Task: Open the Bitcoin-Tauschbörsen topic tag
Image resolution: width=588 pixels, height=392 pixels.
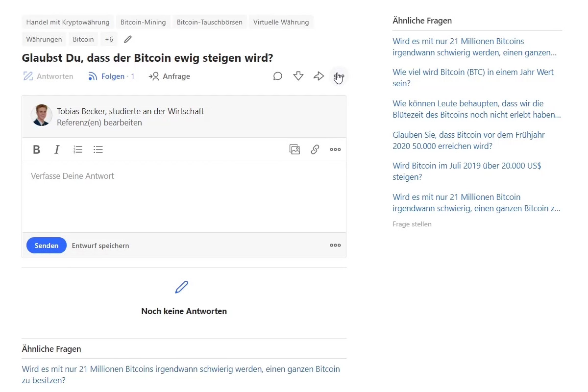Action: tap(210, 22)
